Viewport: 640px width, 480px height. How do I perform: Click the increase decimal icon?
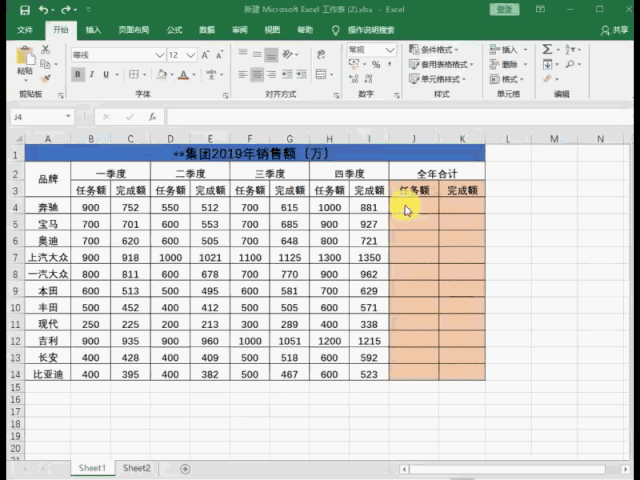tap(354, 79)
